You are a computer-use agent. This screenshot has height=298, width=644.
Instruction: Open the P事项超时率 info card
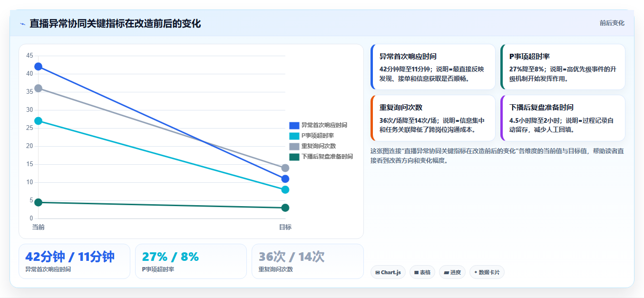click(x=563, y=67)
